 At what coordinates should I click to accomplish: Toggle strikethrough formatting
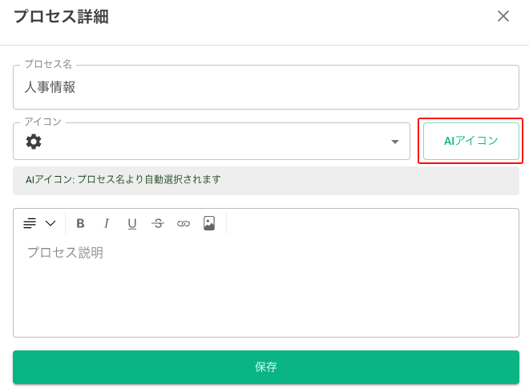pos(158,223)
